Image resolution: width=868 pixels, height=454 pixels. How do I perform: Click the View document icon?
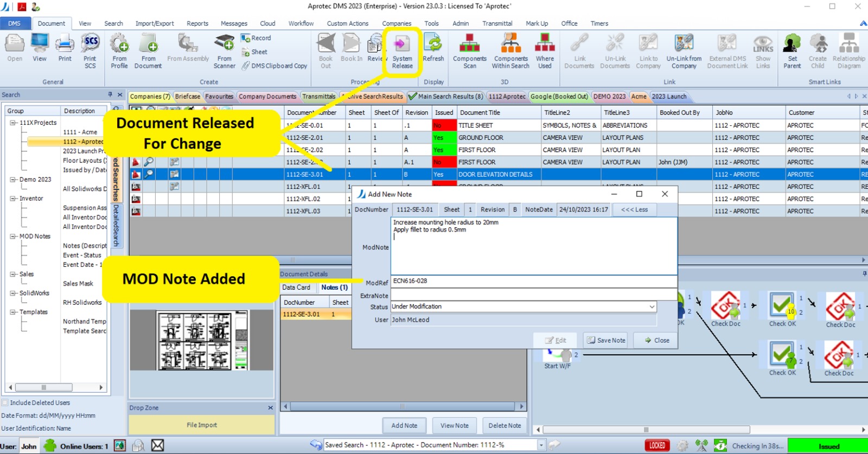40,48
